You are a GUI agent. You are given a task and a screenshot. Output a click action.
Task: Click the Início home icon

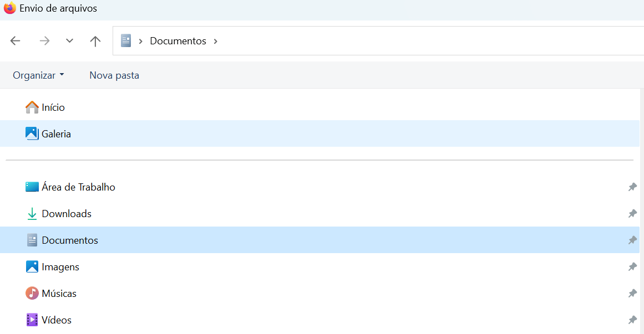(32, 107)
